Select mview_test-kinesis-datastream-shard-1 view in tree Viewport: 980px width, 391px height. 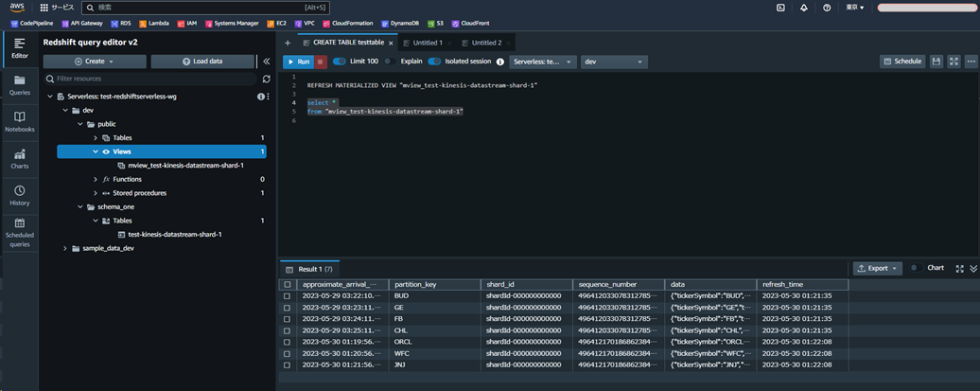pyautogui.click(x=185, y=165)
